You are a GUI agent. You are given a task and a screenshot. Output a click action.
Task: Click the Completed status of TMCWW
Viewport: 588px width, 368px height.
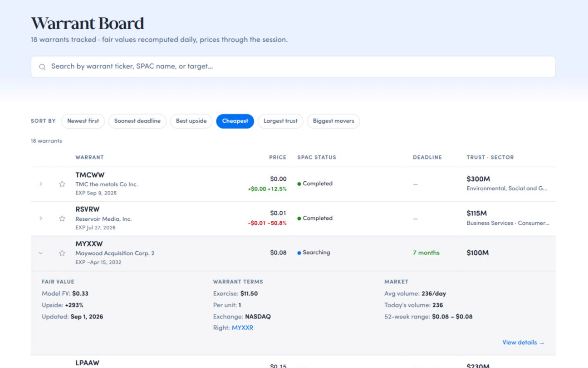[315, 184]
